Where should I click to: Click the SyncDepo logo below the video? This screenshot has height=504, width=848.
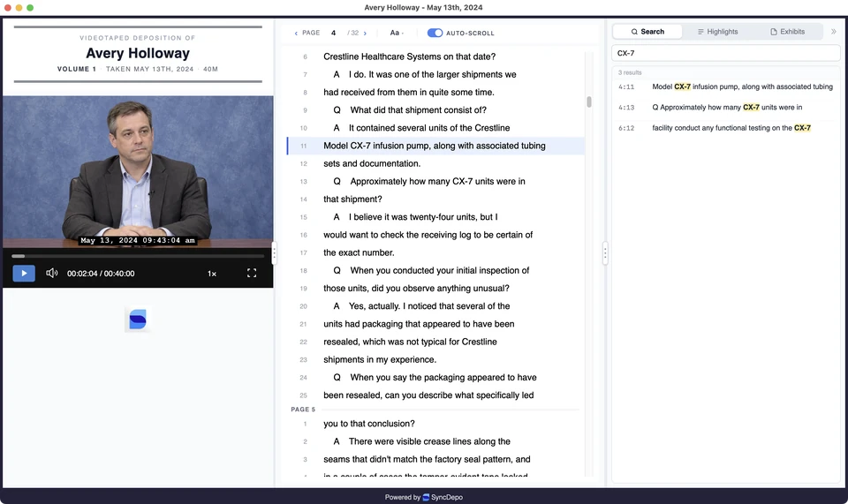click(138, 320)
